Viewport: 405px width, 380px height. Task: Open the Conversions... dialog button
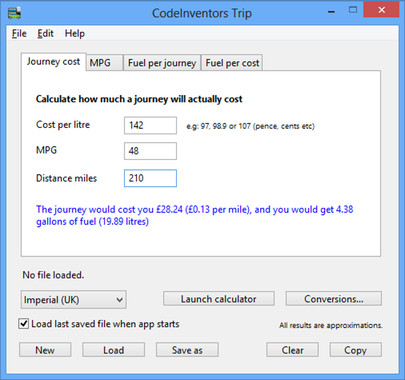point(333,299)
